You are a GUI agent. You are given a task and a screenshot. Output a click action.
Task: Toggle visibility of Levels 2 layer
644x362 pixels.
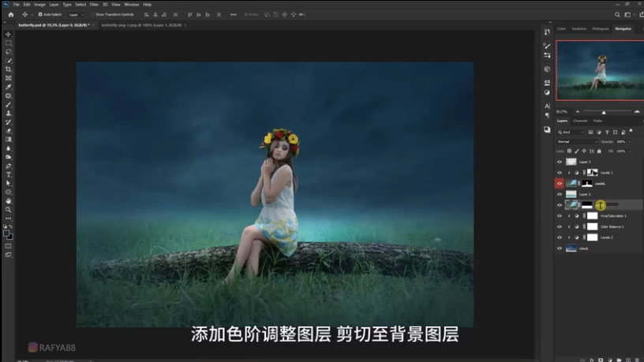560,237
